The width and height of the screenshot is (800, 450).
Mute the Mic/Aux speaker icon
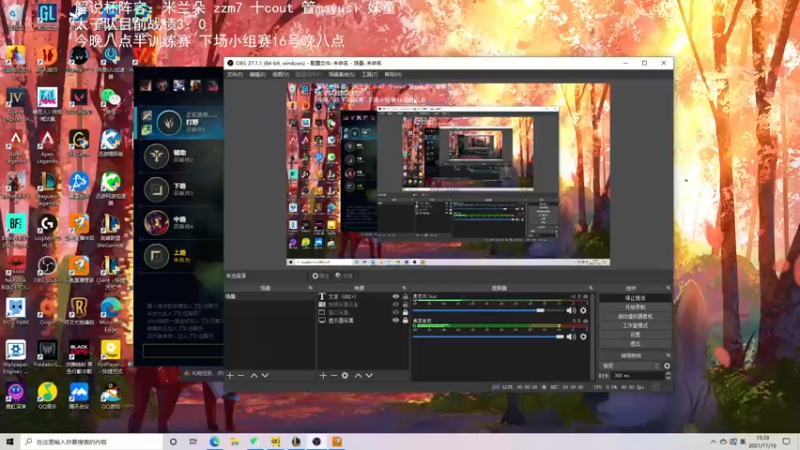coord(571,310)
